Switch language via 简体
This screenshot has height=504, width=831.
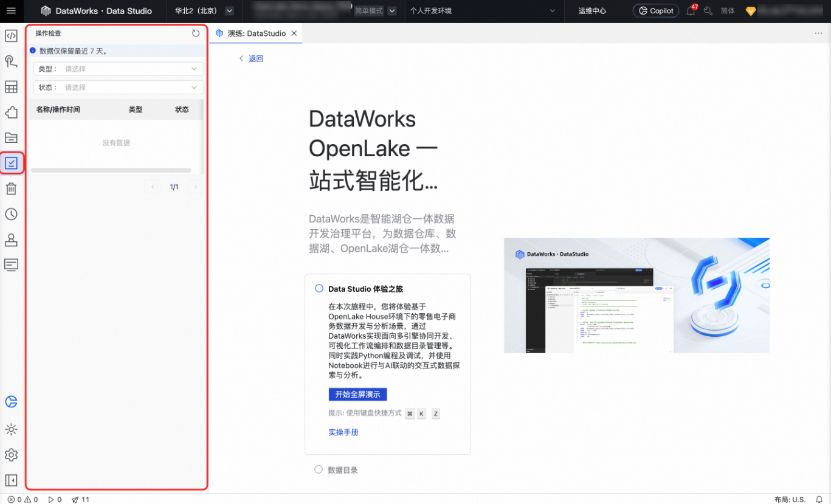click(728, 11)
